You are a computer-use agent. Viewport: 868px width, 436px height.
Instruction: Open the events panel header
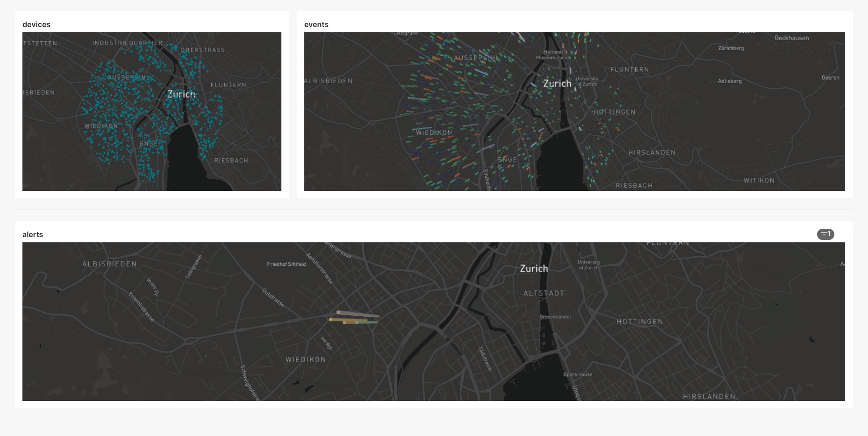(316, 24)
